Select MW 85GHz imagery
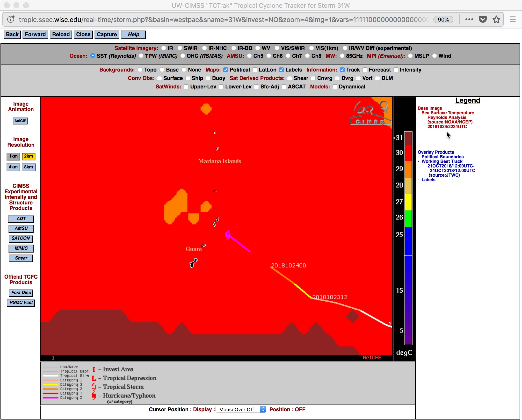Screen dimensions: 522x420 pos(342,56)
